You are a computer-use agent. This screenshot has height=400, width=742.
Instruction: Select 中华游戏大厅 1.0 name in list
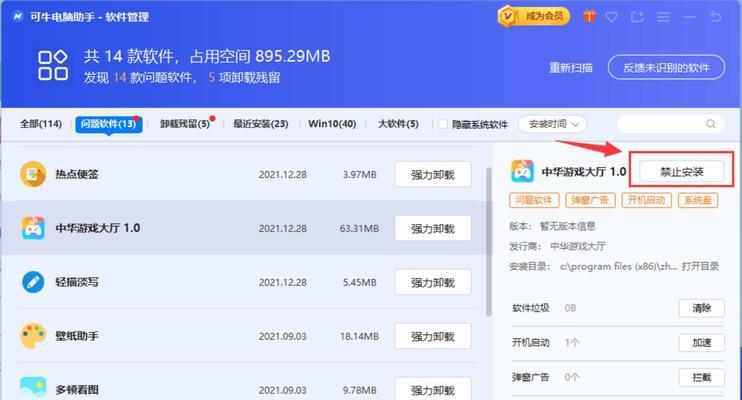click(97, 228)
